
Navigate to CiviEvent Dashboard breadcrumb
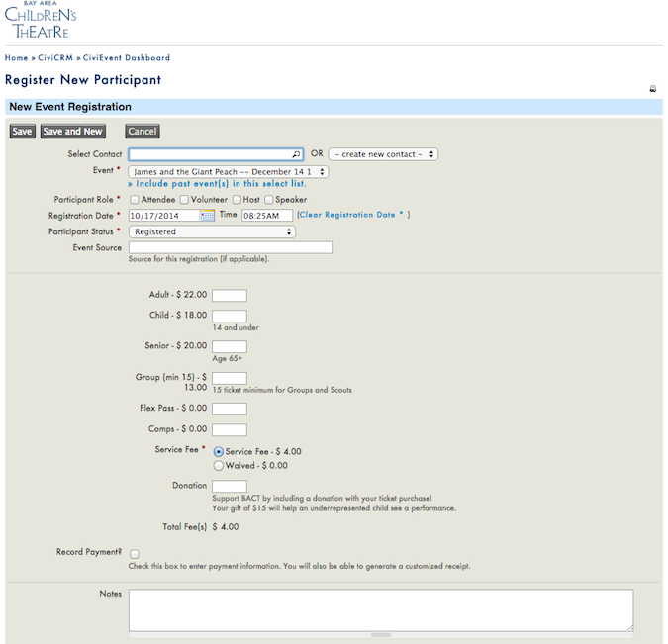coord(128,58)
